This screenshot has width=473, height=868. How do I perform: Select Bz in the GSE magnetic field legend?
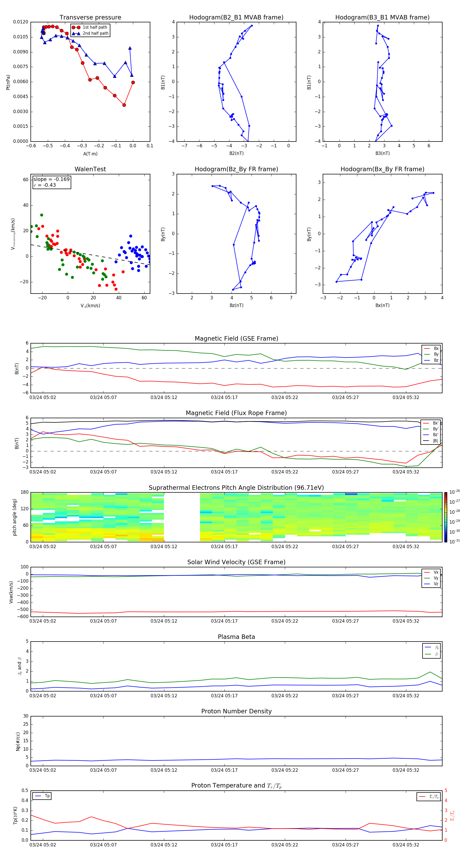coord(431,360)
